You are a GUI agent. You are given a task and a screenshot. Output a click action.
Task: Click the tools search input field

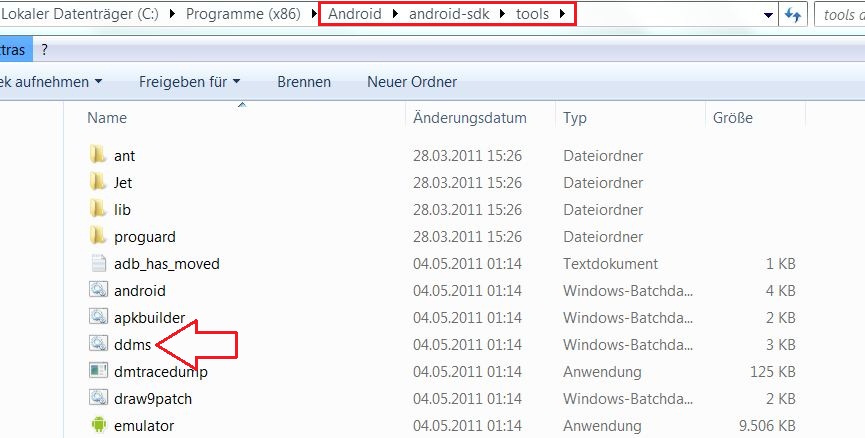(840, 15)
